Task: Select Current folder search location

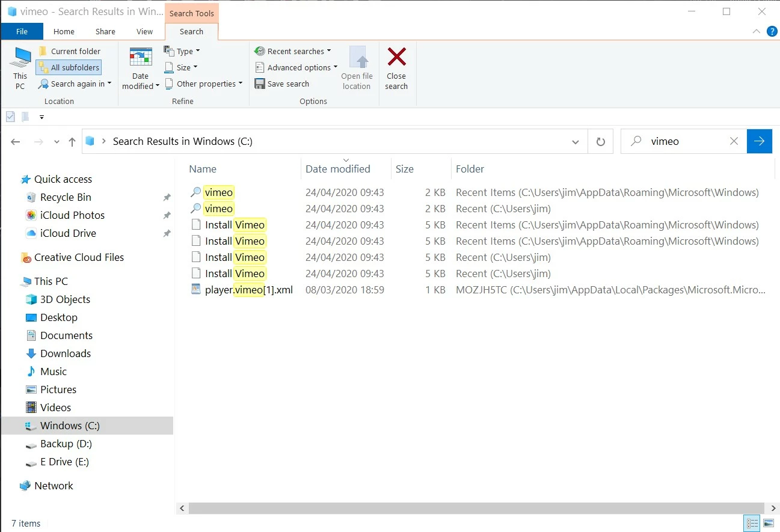Action: click(x=69, y=51)
